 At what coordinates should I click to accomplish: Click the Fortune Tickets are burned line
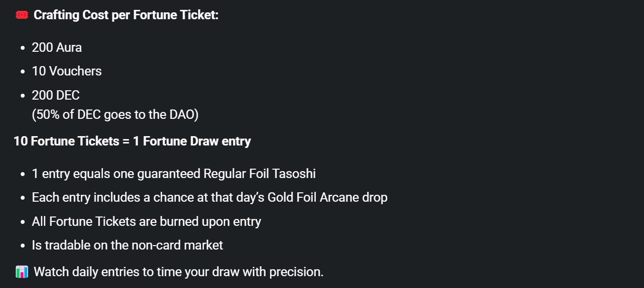pos(146,221)
